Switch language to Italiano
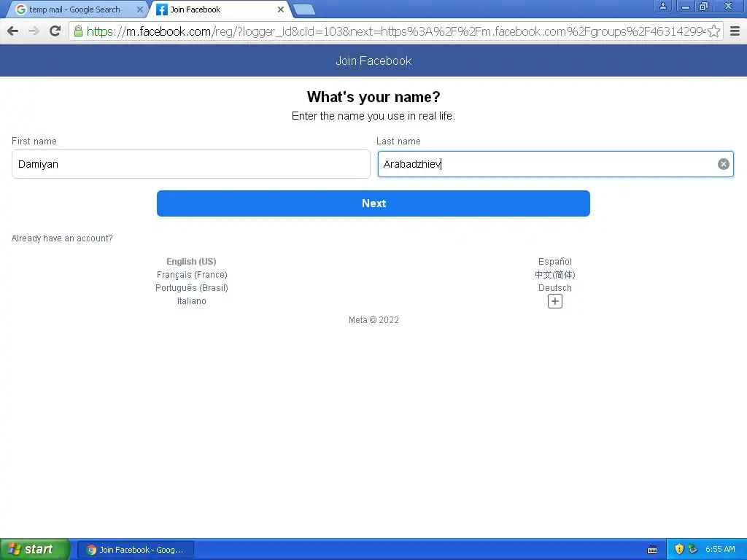This screenshot has height=560, width=747. tap(192, 301)
